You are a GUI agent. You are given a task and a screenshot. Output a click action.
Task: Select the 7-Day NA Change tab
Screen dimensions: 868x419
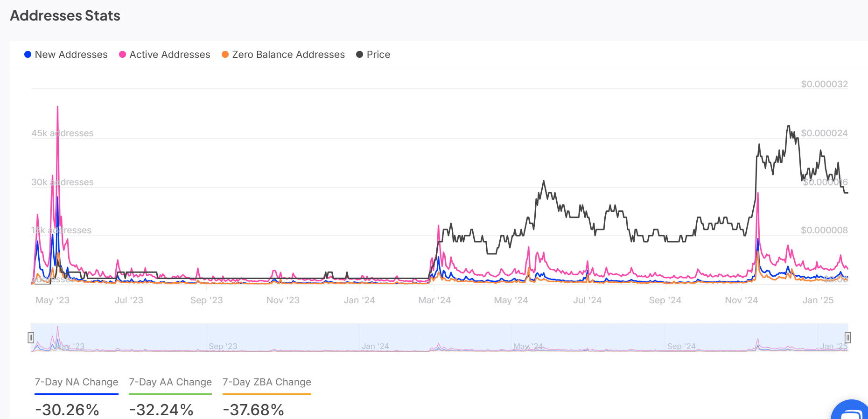pyautogui.click(x=77, y=382)
